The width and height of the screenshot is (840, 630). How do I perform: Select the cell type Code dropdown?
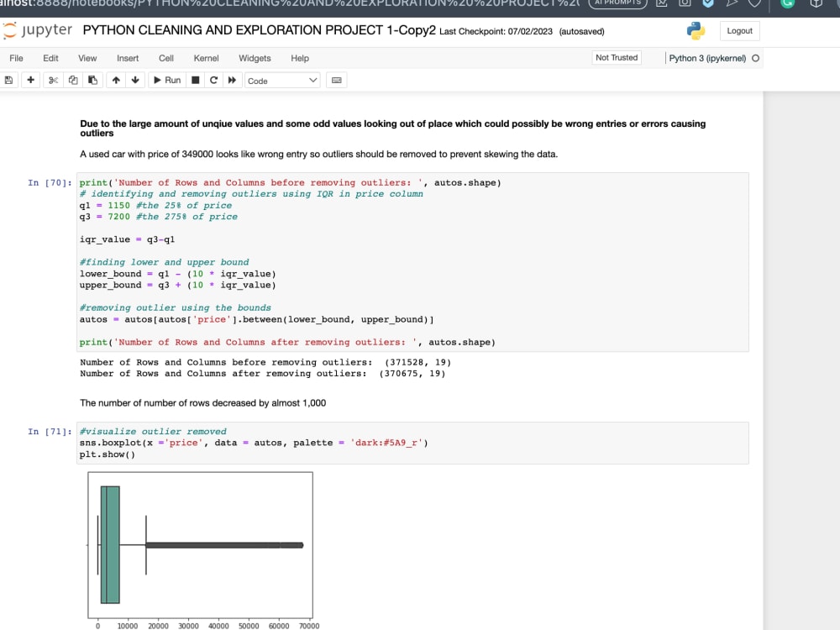click(x=282, y=81)
